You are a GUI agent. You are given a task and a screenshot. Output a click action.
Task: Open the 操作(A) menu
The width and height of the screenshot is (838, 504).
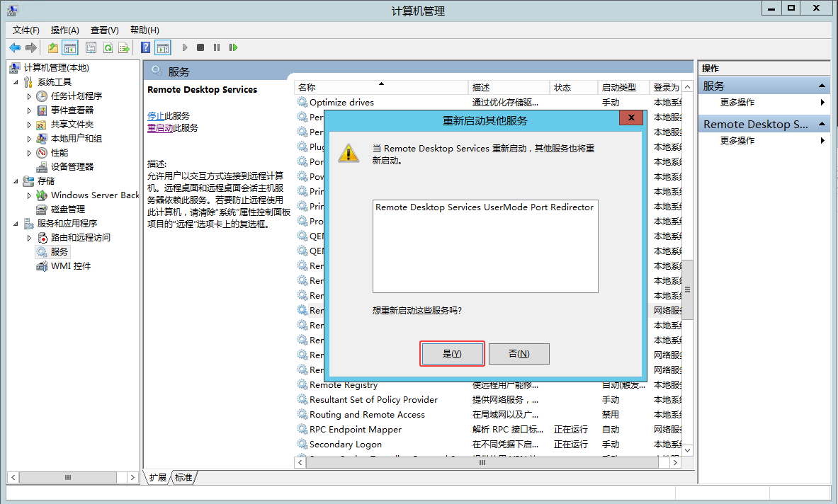pos(64,30)
